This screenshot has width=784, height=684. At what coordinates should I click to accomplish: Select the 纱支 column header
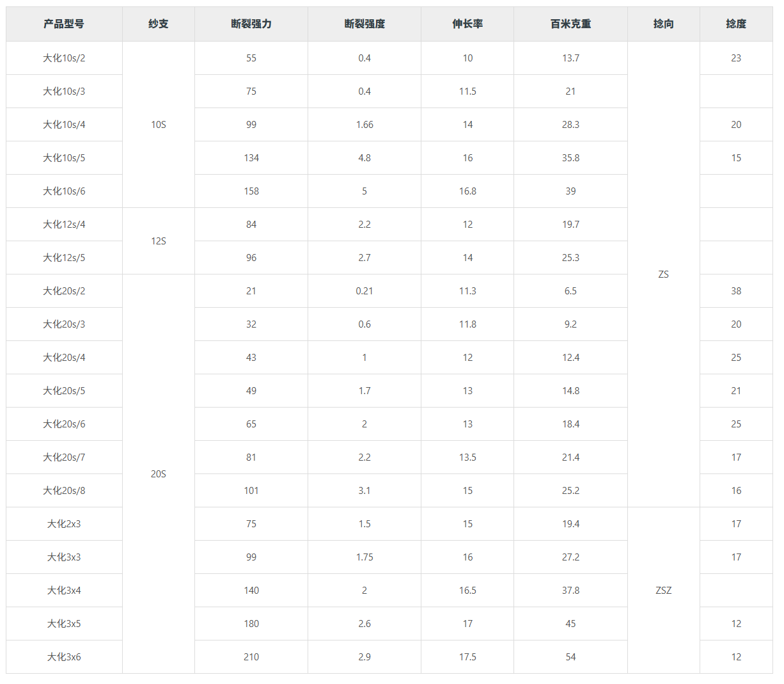tap(159, 24)
